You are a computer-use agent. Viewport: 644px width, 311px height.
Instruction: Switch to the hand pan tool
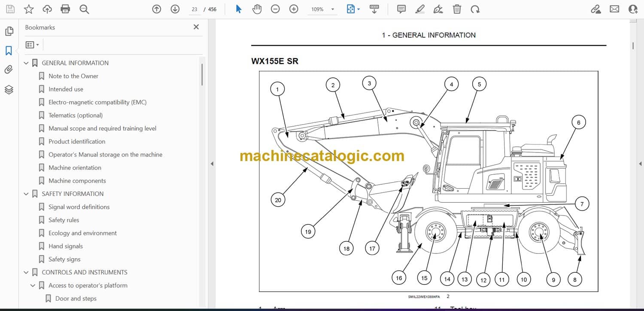click(257, 9)
